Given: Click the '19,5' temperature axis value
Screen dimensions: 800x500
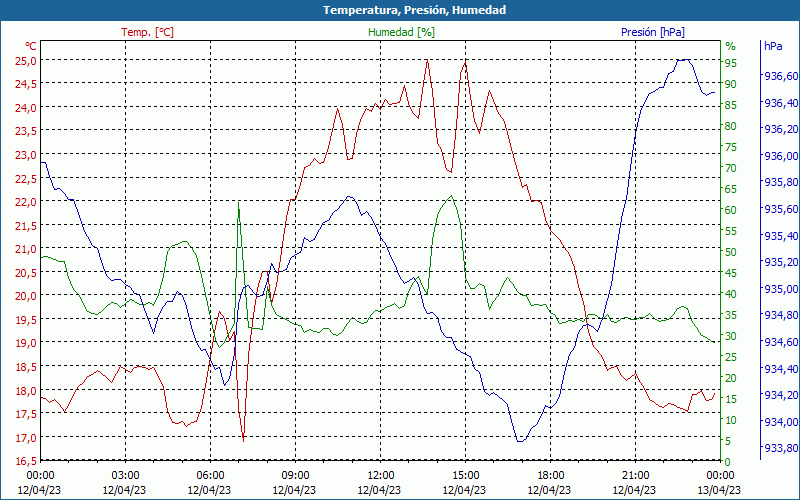Looking at the screenshot, I should pyautogui.click(x=25, y=320).
